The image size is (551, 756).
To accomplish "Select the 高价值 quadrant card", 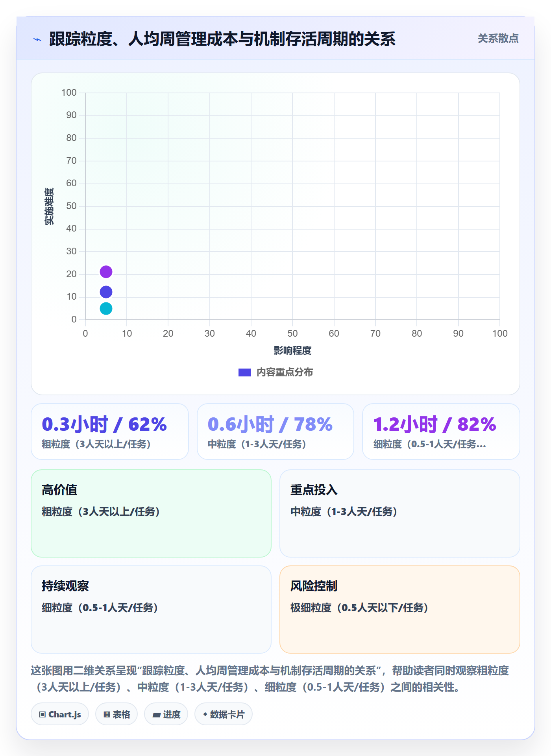I will coord(151,513).
